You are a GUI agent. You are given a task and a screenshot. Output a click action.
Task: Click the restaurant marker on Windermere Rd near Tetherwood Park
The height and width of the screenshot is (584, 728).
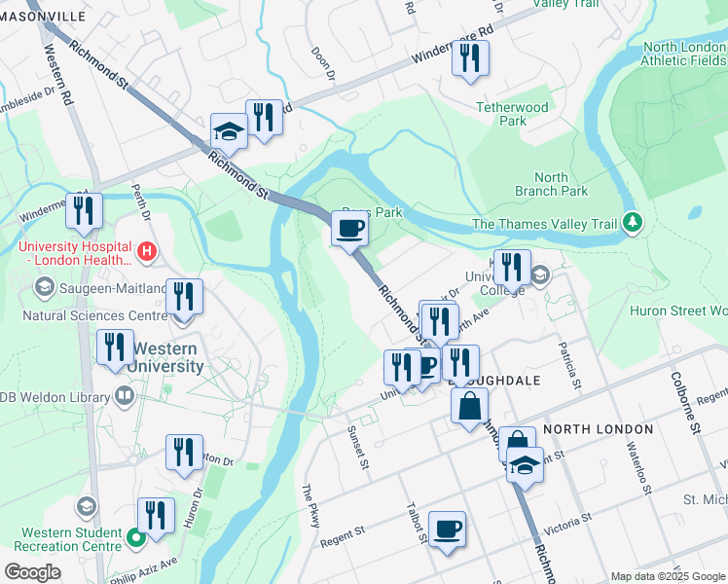(470, 60)
